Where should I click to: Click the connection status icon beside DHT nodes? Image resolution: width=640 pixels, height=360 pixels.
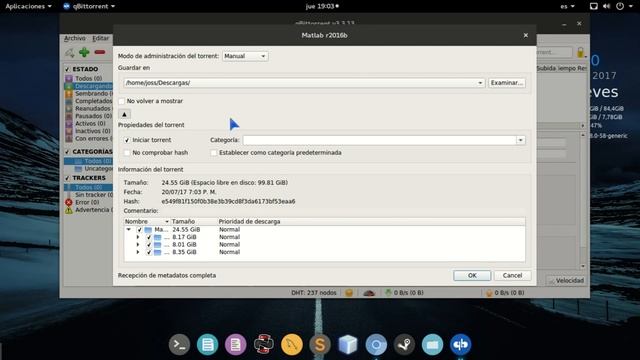[x=349, y=293]
